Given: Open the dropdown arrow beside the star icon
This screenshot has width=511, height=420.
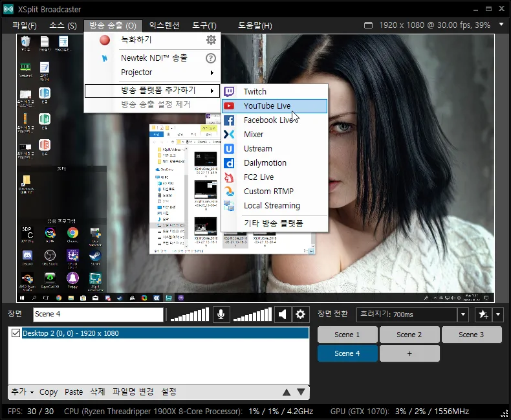Looking at the screenshot, I should (498, 315).
